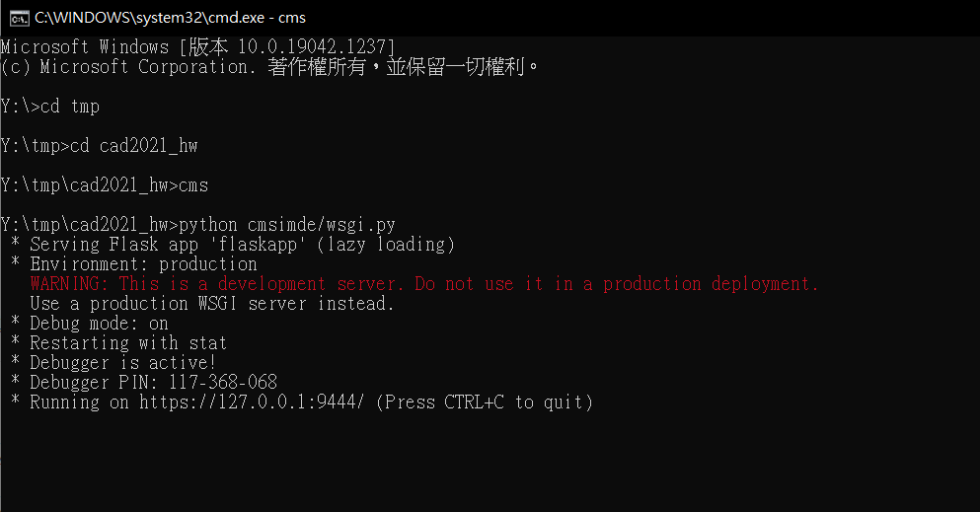Click the 'Debugger is active!' line

(x=122, y=363)
